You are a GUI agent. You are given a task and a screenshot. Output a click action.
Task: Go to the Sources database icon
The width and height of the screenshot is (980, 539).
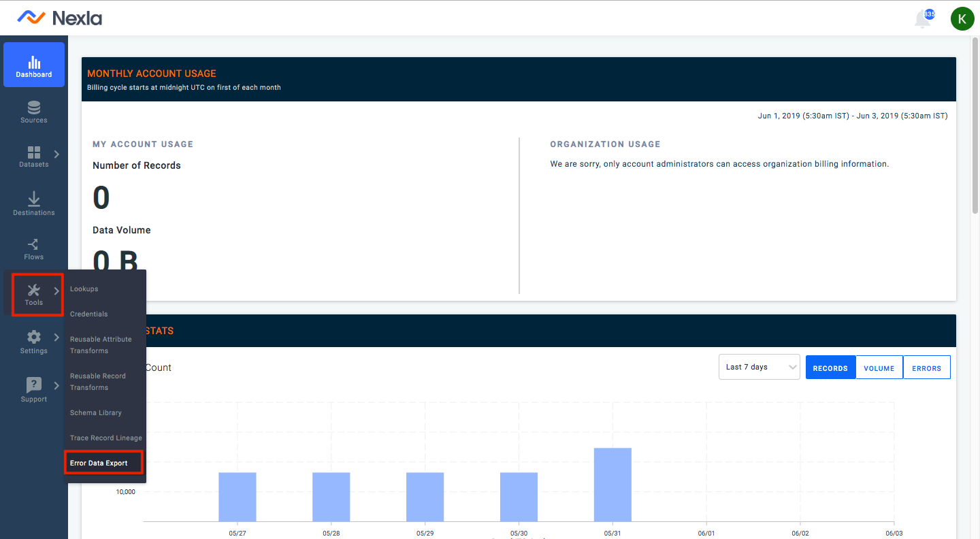point(34,108)
